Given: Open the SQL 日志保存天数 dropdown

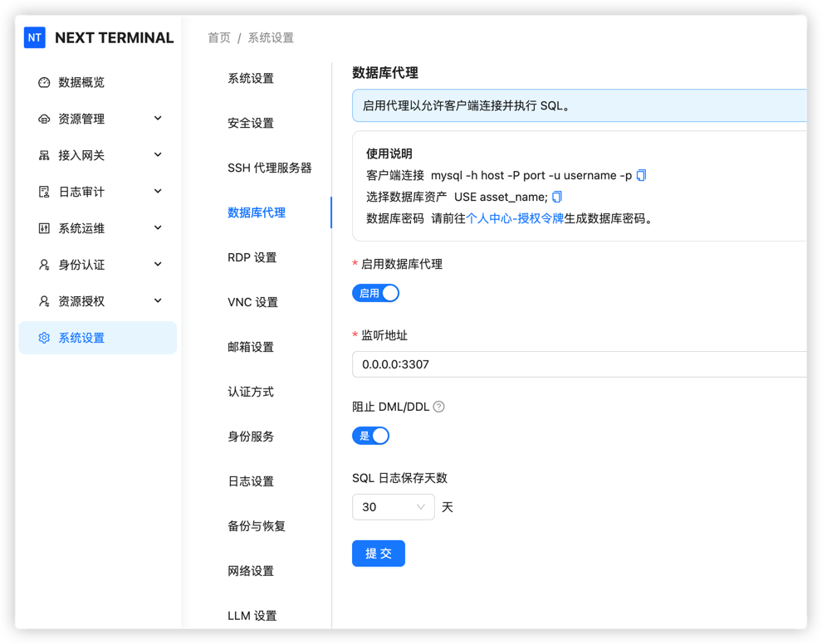Looking at the screenshot, I should (x=393, y=507).
